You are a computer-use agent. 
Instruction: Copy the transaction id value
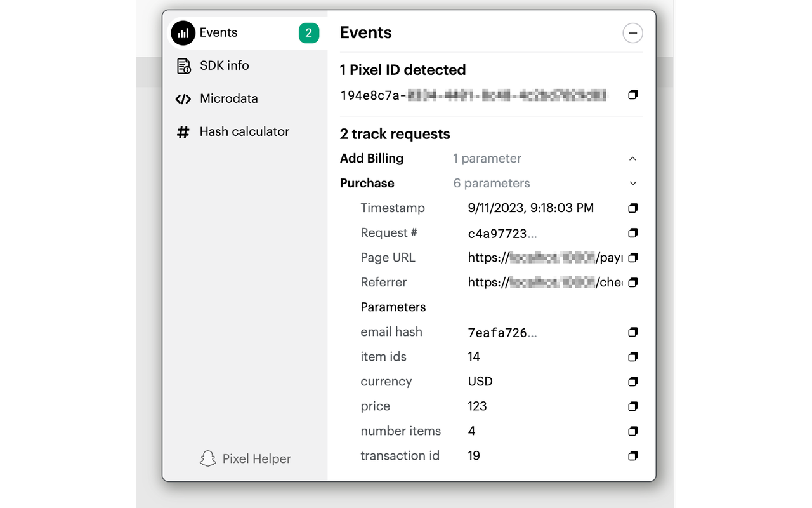click(632, 456)
